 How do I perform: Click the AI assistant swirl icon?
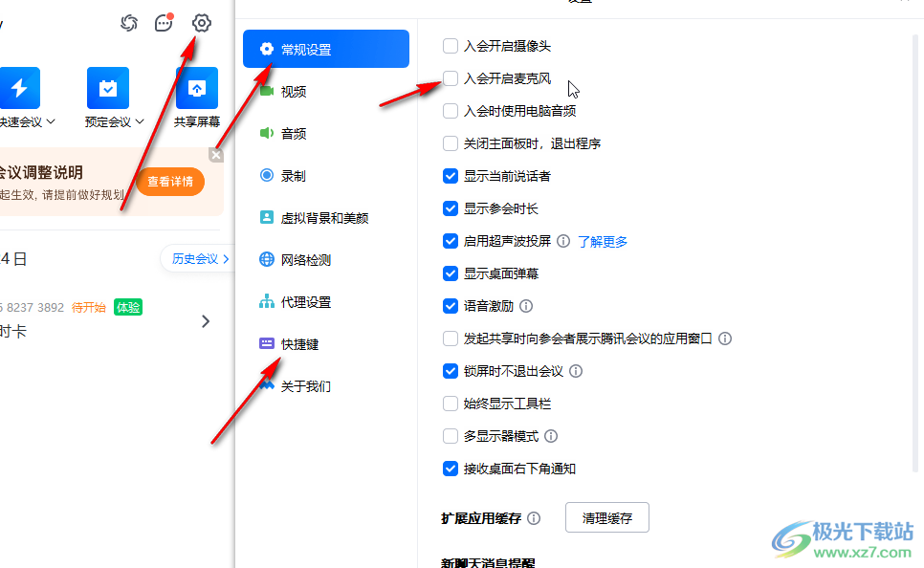tap(129, 23)
